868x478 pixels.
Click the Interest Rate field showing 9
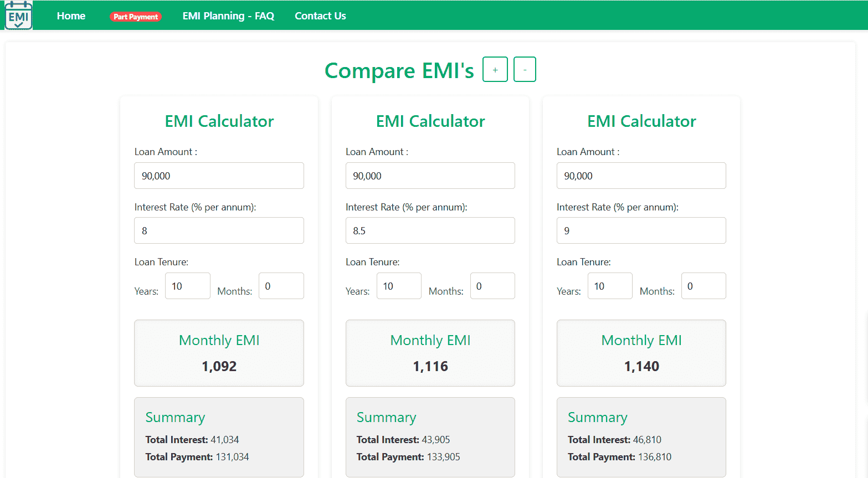pos(641,230)
